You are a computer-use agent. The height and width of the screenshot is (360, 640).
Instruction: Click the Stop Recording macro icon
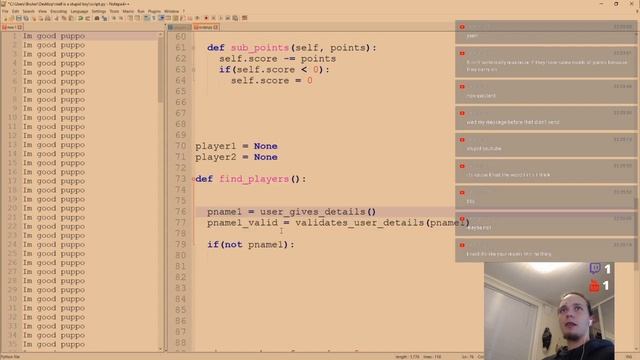(213, 18)
